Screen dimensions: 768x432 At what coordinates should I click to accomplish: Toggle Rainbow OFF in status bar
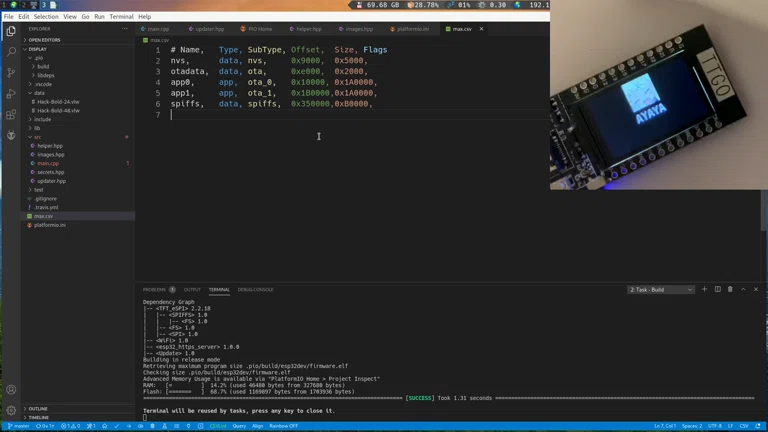(283, 426)
